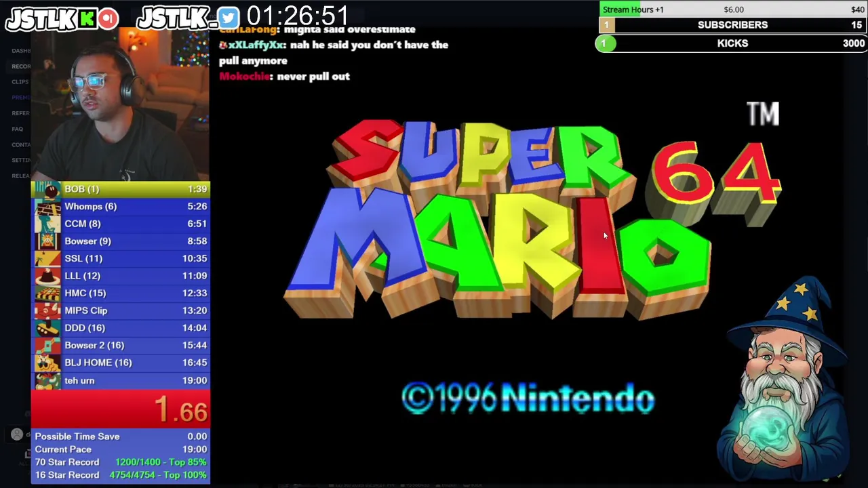Click the green Kicks goal number badge
The width and height of the screenshot is (868, 488).
(x=604, y=43)
